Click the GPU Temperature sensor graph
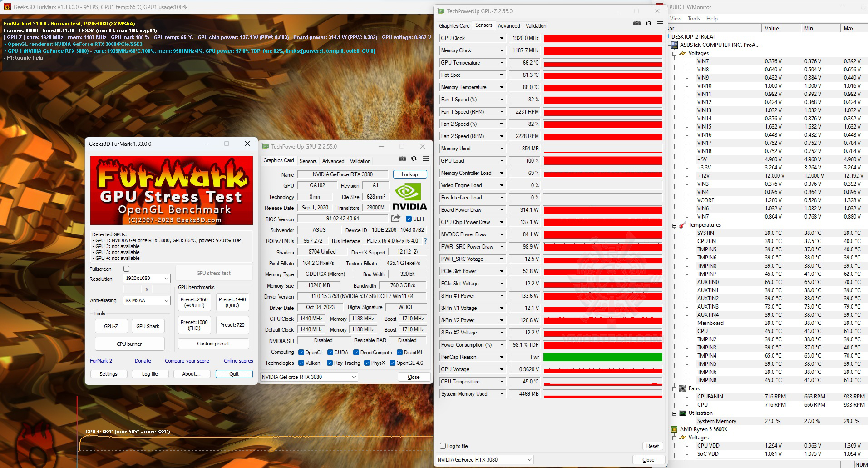Screen dimensions: 868x468 point(602,63)
